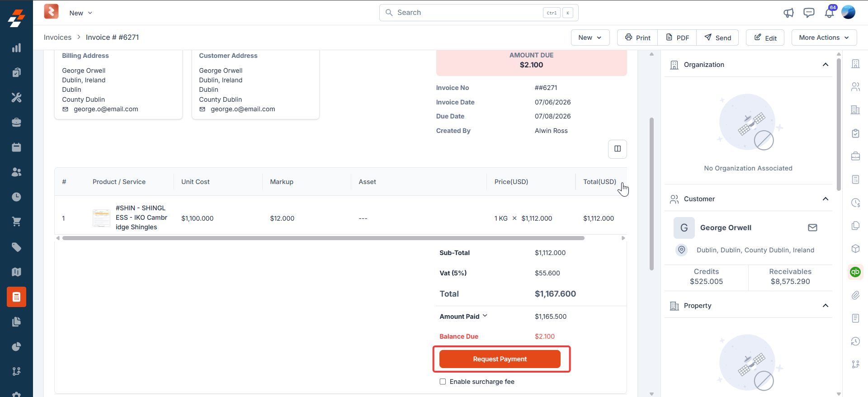The image size is (868, 397).
Task: Click the right arrow of the table scrollbar
Action: 623,238
